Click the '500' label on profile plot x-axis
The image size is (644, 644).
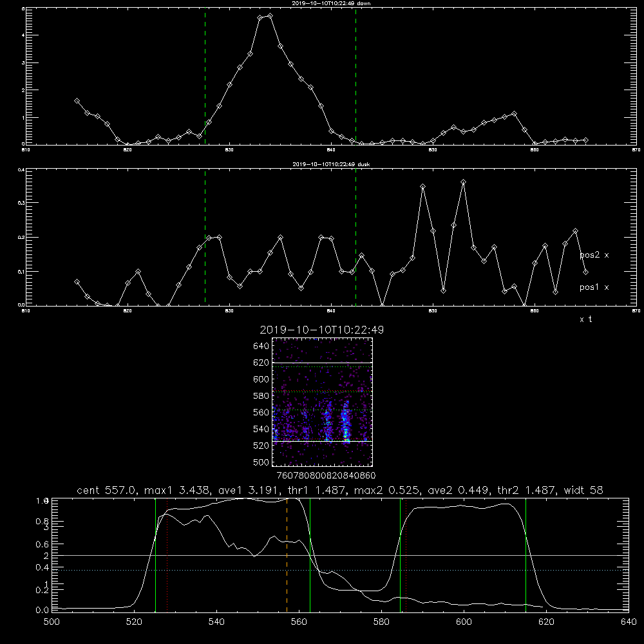pos(52,622)
